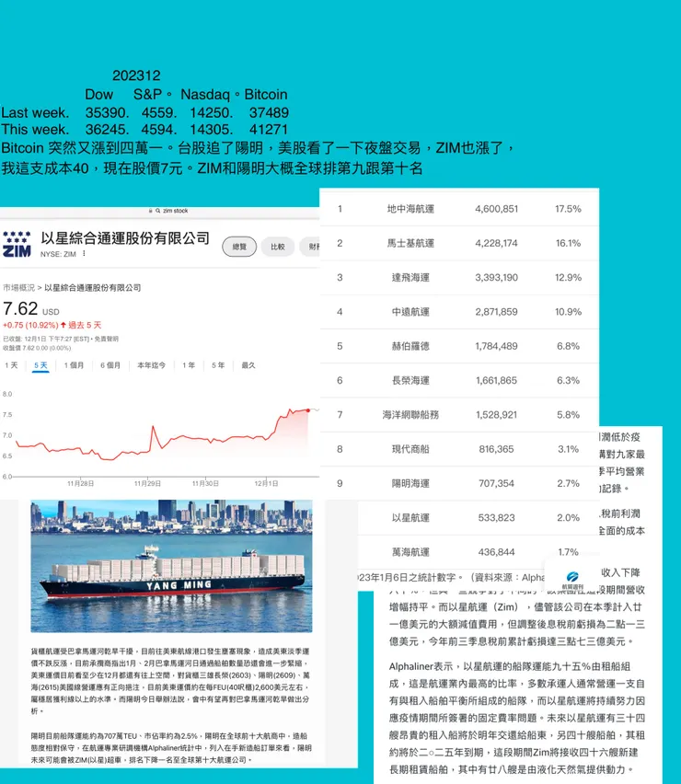This screenshot has height=784, width=681.
Task: Click the 3,393,190 capacity value
Action: tap(497, 278)
